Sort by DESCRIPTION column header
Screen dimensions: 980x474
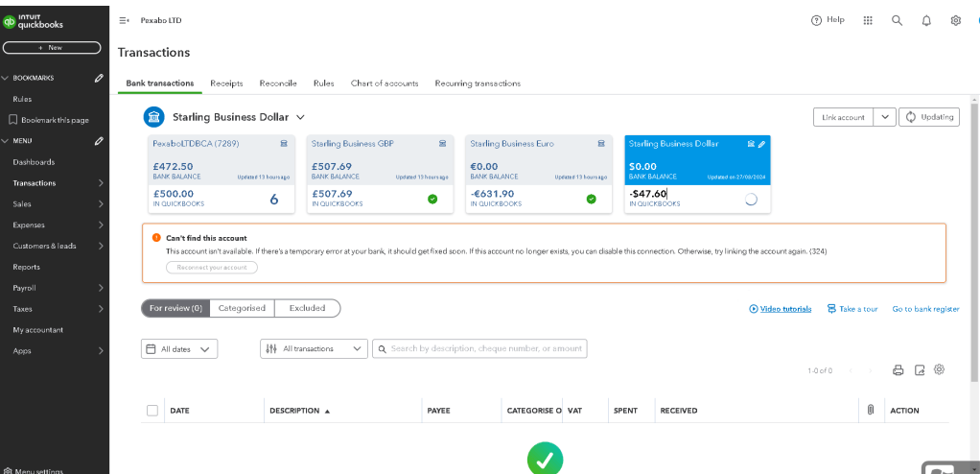(299, 411)
